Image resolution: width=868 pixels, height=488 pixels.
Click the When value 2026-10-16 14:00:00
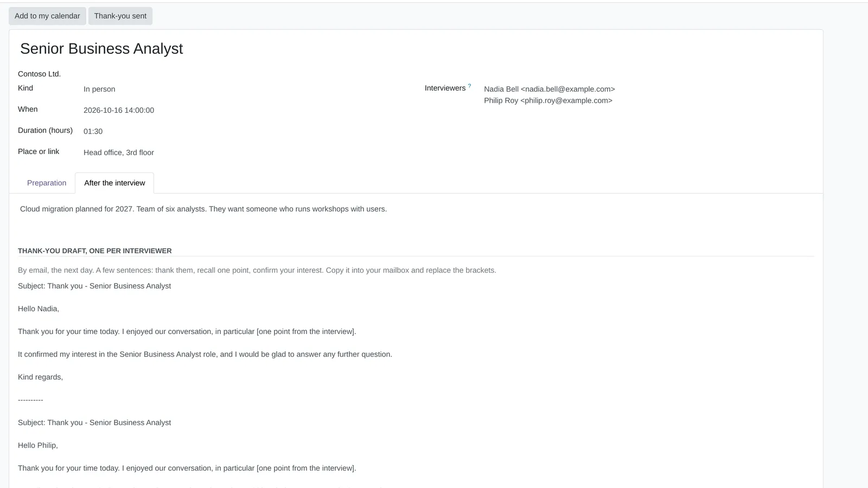click(119, 110)
